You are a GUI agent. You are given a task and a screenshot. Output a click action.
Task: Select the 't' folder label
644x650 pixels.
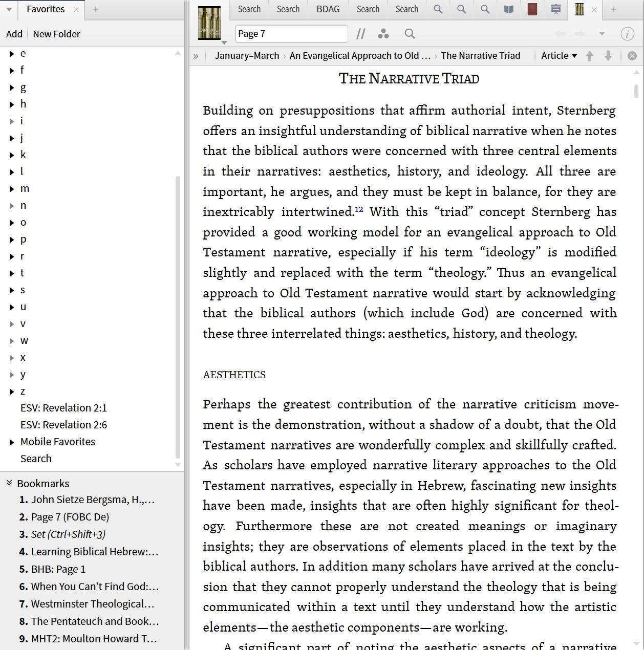(x=22, y=273)
